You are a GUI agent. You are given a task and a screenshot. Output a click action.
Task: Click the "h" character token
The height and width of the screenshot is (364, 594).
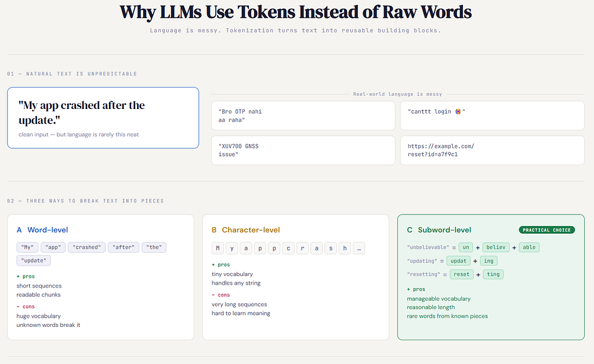point(345,248)
